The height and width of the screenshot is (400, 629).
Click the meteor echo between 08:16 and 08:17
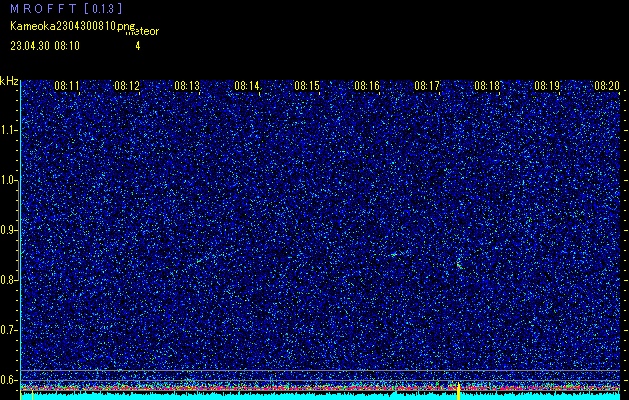394,254
